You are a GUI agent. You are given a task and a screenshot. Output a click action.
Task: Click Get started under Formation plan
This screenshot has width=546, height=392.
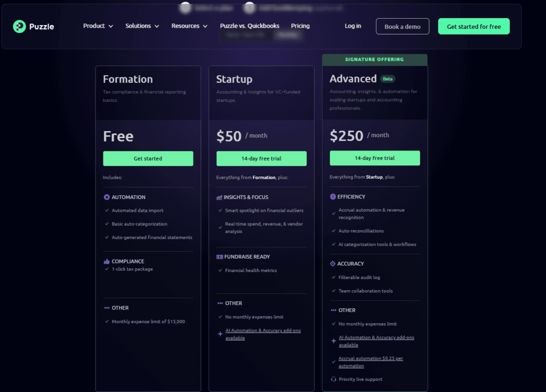[148, 158]
